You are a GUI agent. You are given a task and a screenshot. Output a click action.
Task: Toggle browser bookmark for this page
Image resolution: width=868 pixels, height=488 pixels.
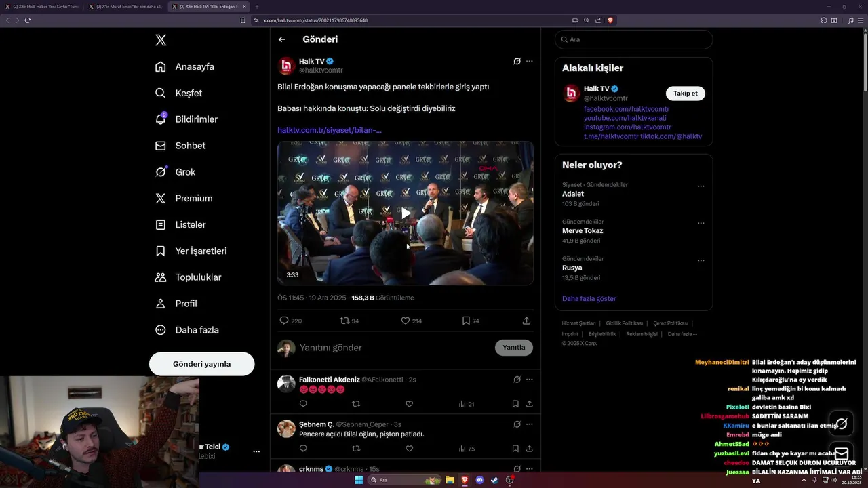click(x=243, y=20)
